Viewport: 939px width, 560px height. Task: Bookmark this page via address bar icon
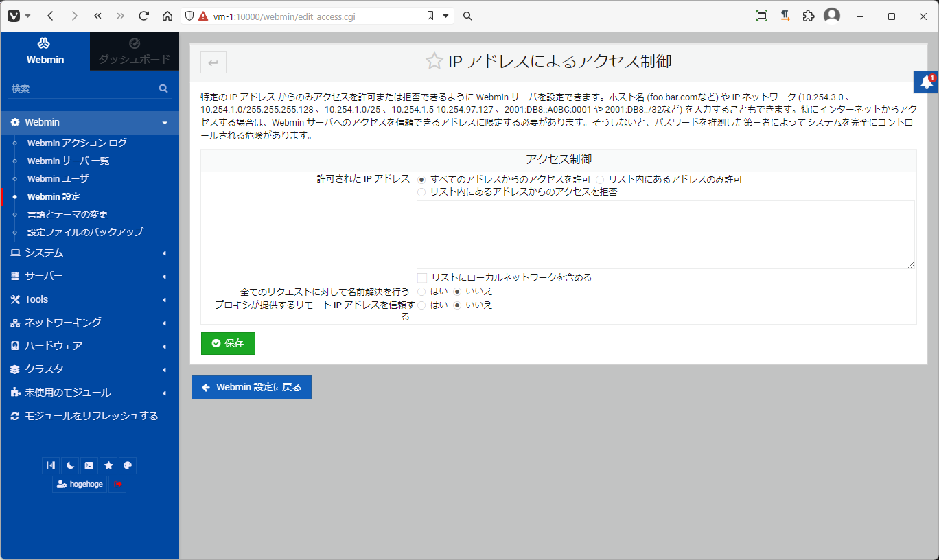[x=430, y=16]
